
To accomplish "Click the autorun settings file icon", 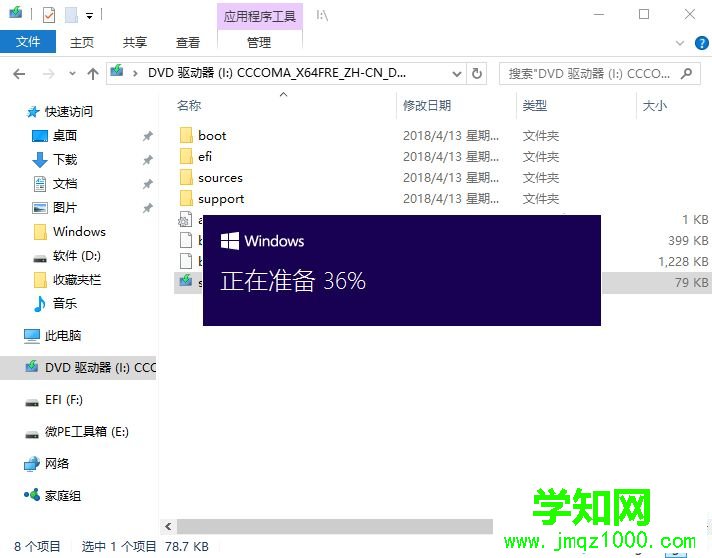I will click(x=185, y=220).
